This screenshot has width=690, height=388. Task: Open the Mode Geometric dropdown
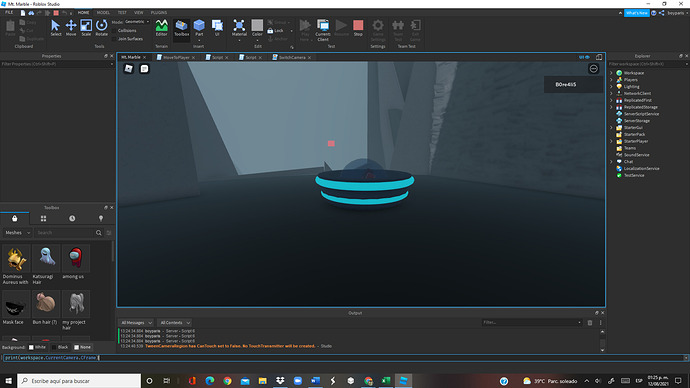tap(137, 22)
